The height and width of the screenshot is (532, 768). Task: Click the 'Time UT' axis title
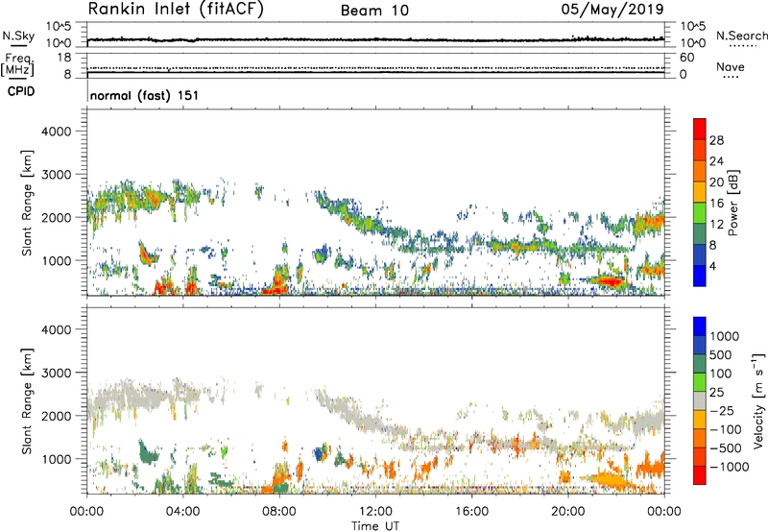pyautogui.click(x=375, y=526)
